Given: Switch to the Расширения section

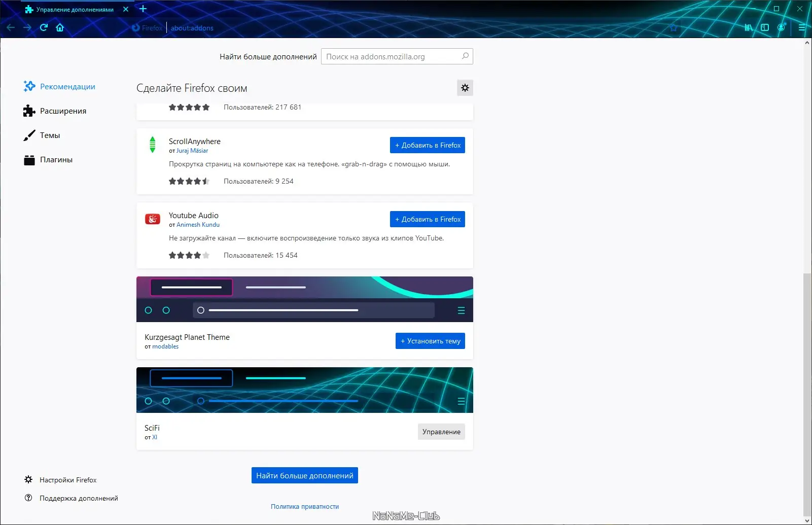Looking at the screenshot, I should click(x=55, y=111).
